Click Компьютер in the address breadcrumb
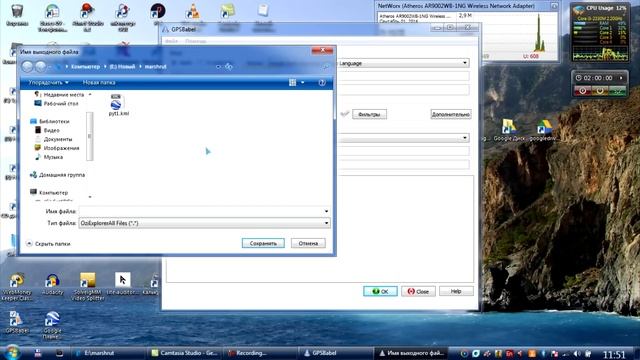The image size is (640, 360). point(85,67)
